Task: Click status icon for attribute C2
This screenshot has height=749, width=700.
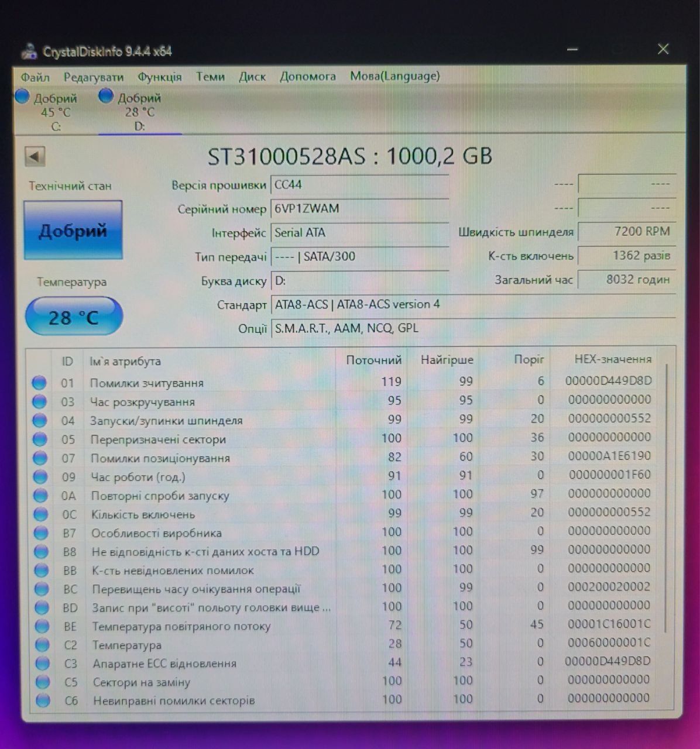Action: point(42,645)
